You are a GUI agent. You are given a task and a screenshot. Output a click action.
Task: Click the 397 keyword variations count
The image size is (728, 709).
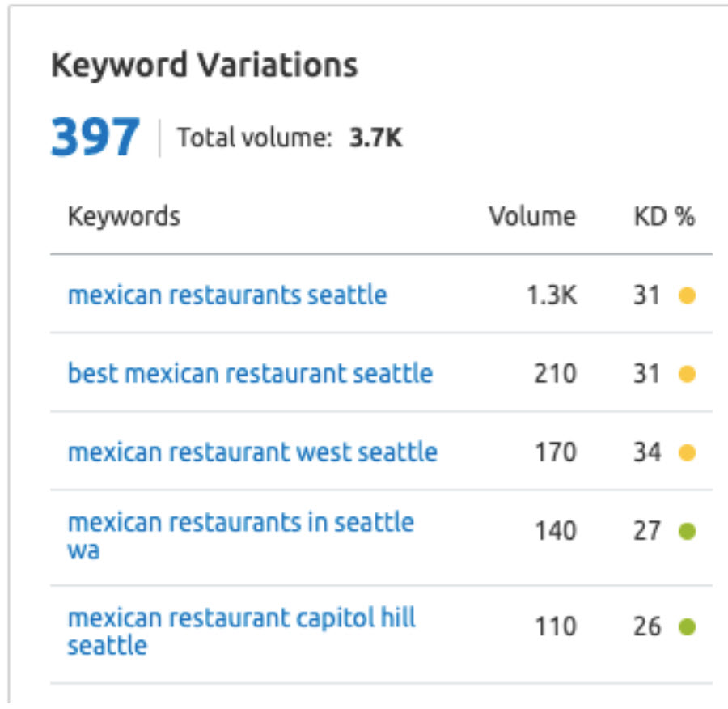coord(95,137)
